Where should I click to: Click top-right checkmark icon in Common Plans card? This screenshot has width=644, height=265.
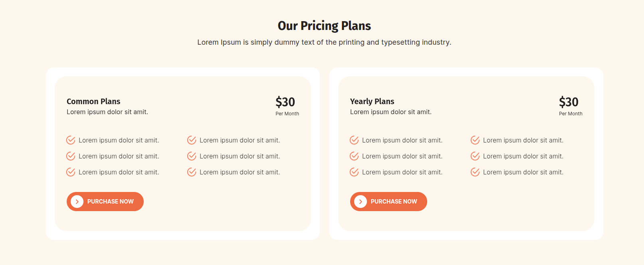click(x=192, y=140)
